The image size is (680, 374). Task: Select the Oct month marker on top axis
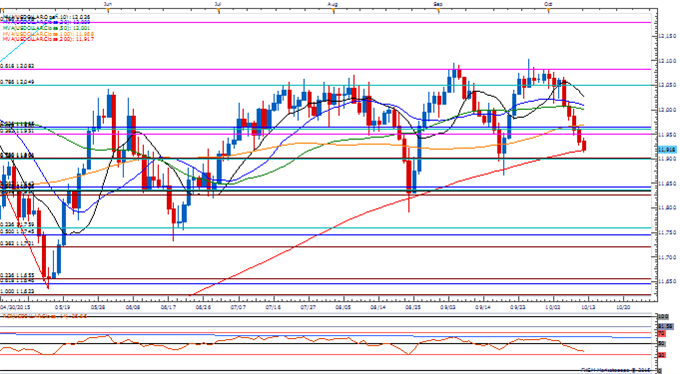548,3
